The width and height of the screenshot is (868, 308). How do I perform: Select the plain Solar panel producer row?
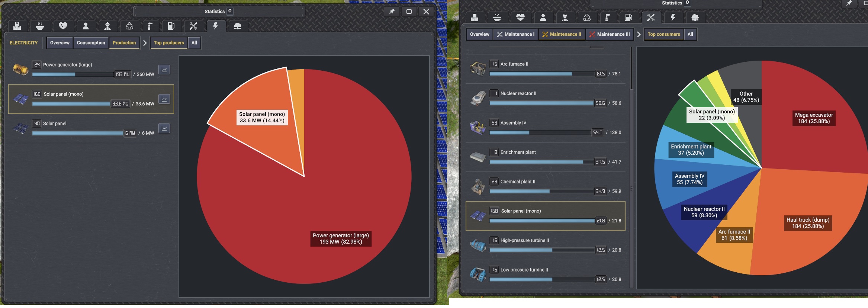[91, 128]
